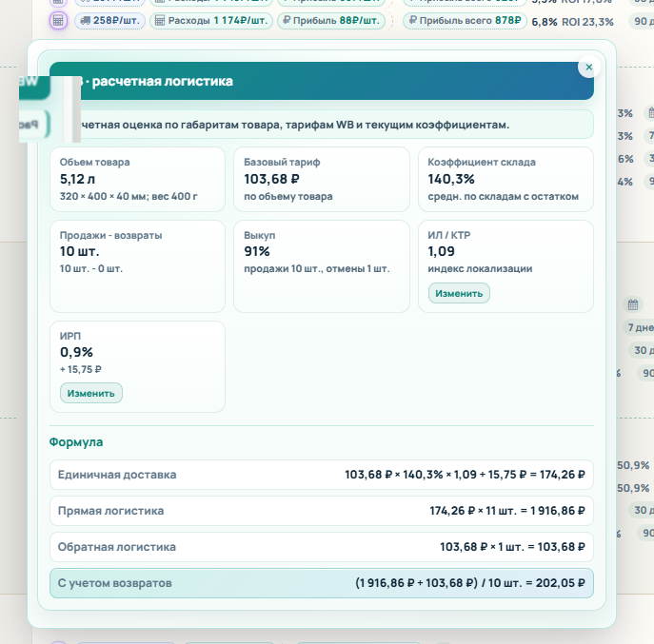The image size is (654, 644).
Task: Click the Единичная доставка formula row
Action: tap(322, 475)
